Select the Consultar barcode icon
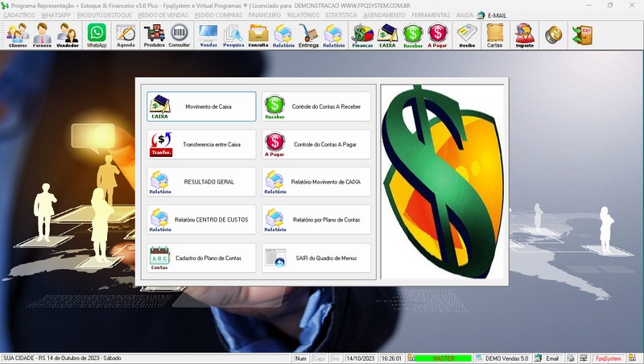The height and width of the screenshot is (364, 644). coord(179,35)
